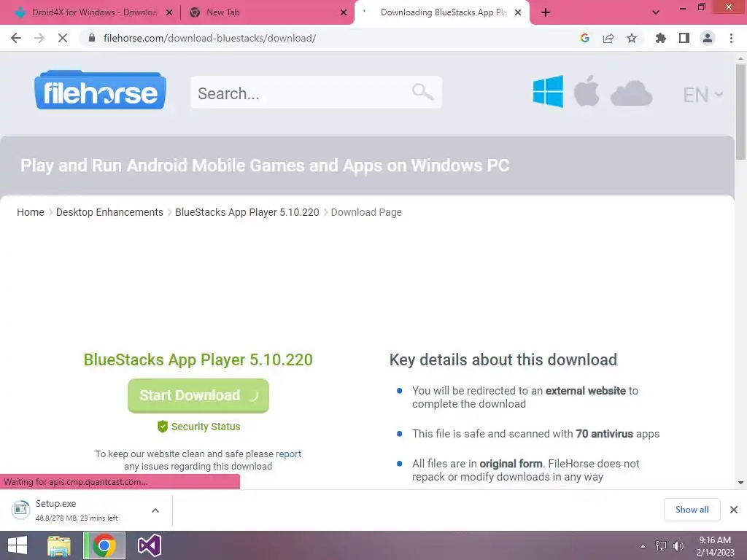Click the Key details about this download heading
Image resolution: width=747 pixels, height=560 pixels.
pos(503,360)
